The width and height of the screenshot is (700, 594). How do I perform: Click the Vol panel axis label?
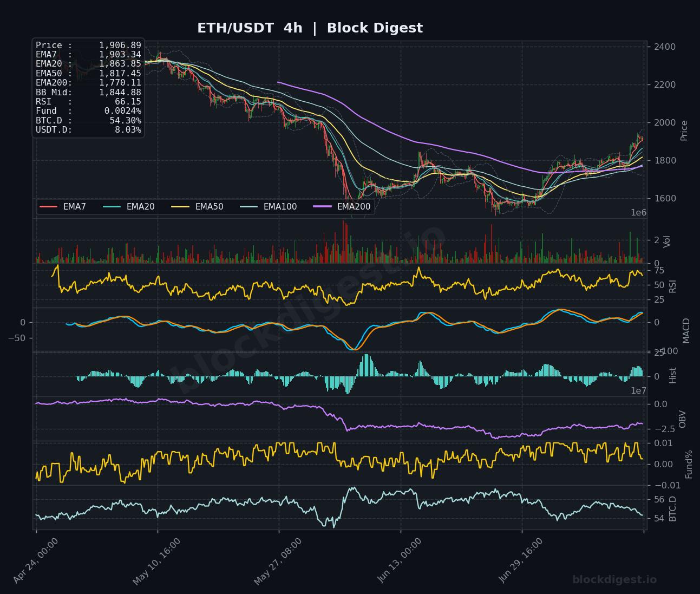click(666, 241)
